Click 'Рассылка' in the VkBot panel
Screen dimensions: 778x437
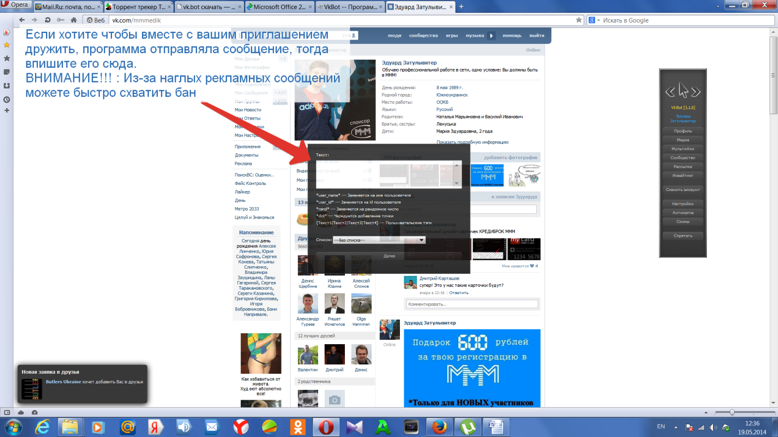point(682,167)
